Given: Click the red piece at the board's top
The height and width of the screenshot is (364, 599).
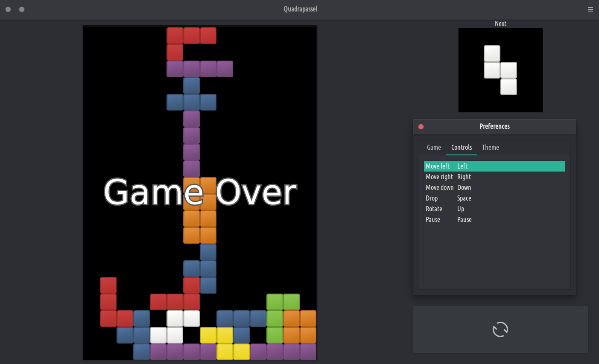Looking at the screenshot, I should 191,36.
